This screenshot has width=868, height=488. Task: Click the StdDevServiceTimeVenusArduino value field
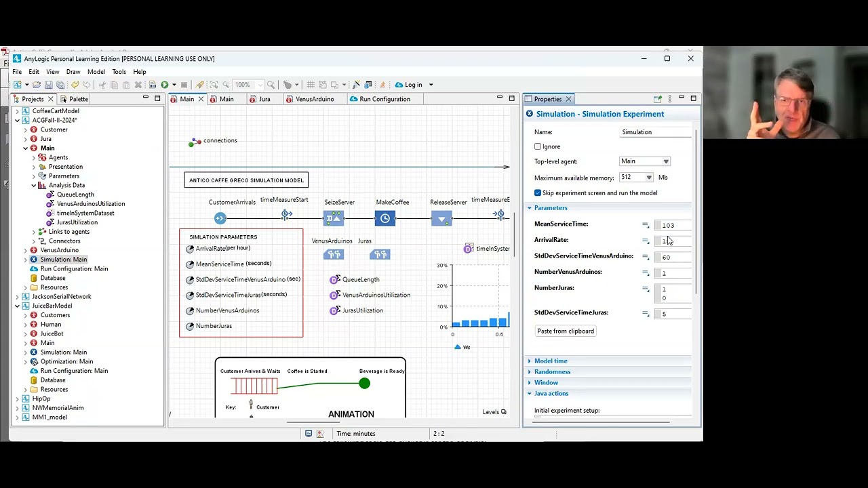[x=673, y=257]
